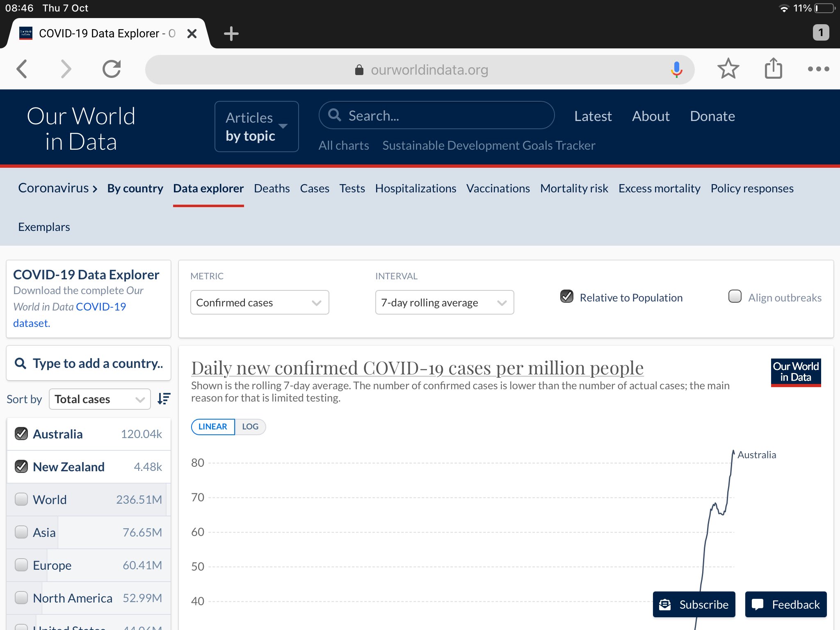Tap the ourworldindata.org address bar
Viewport: 840px width, 630px height.
click(420, 70)
